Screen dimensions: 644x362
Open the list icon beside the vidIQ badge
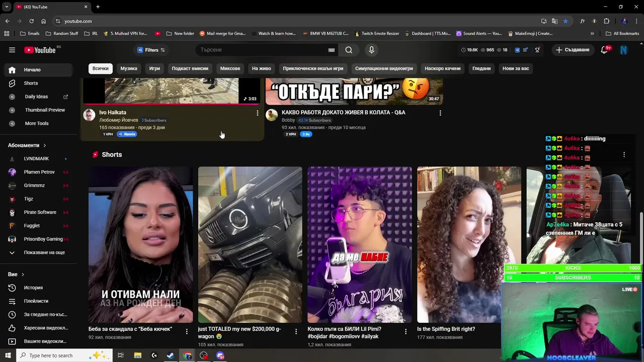coord(526,50)
